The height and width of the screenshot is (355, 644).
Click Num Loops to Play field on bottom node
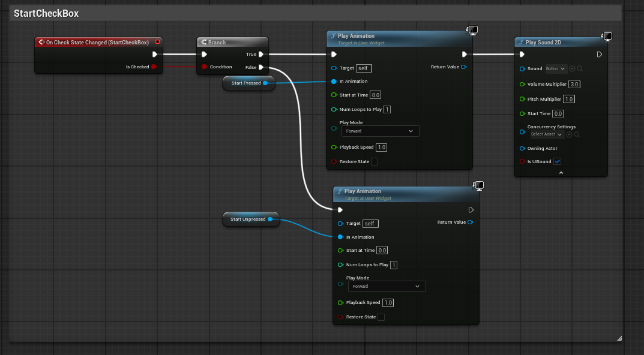click(x=394, y=264)
